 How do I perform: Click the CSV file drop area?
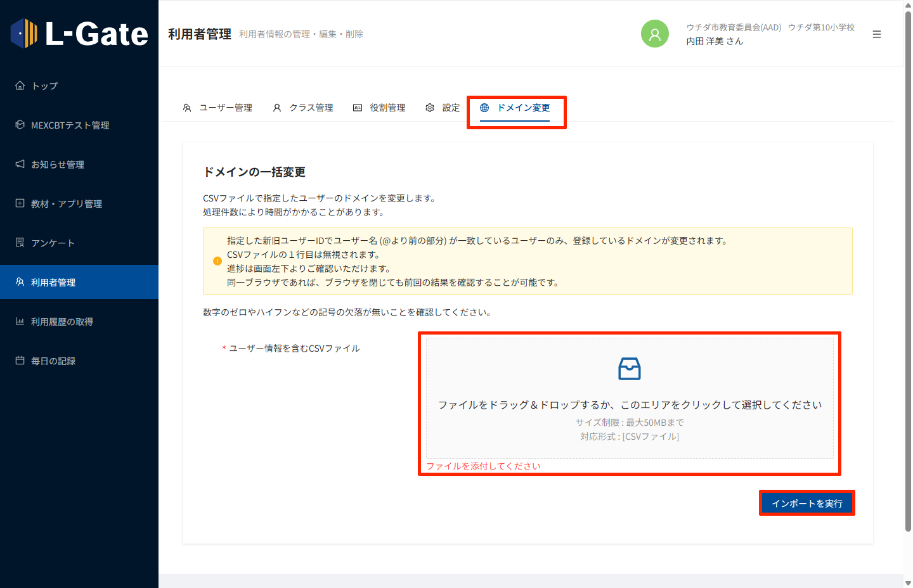629,398
